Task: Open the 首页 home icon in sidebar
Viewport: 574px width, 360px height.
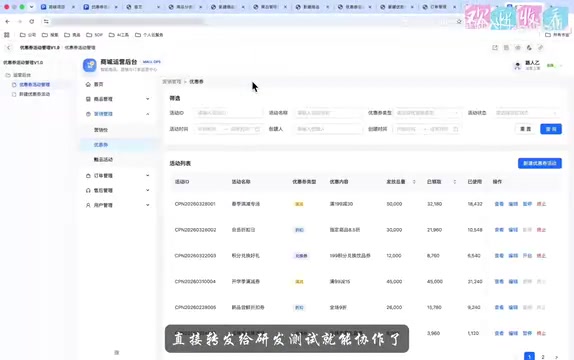Action: (x=88, y=84)
